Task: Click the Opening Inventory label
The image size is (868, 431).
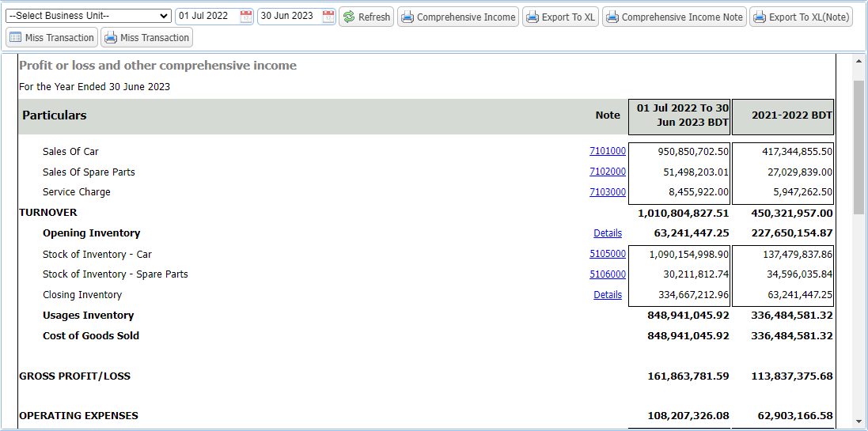Action: (91, 233)
